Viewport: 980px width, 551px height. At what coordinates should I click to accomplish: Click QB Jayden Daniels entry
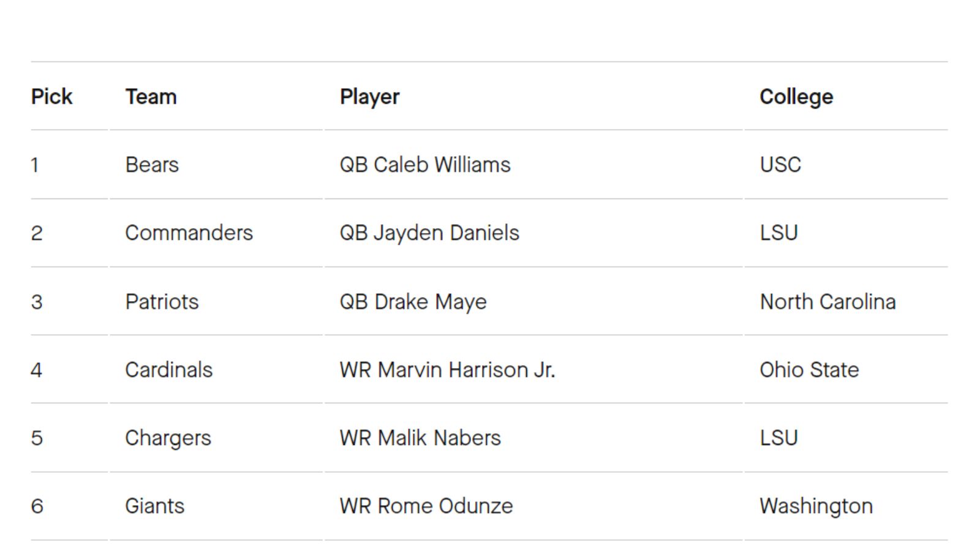[x=429, y=233]
